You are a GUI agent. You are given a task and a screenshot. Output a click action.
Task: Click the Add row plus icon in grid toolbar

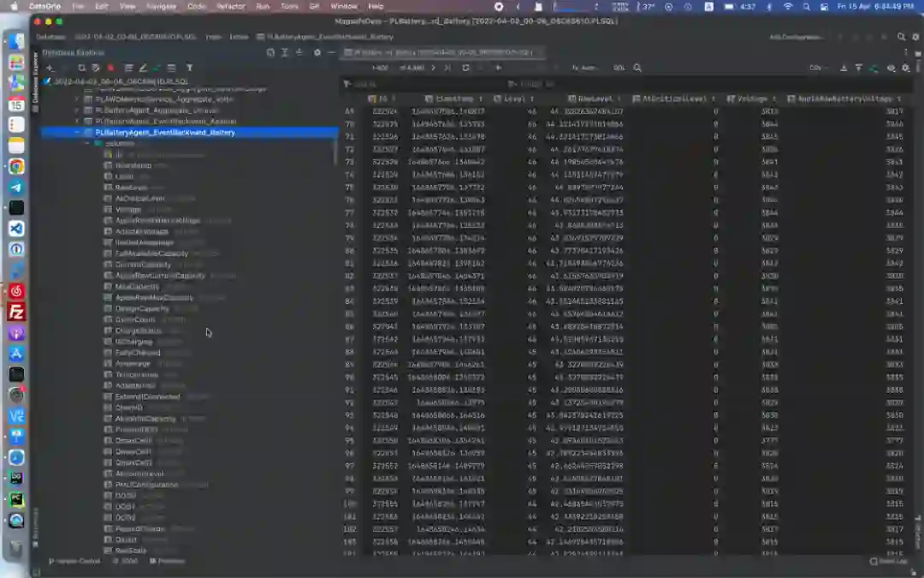tap(499, 68)
